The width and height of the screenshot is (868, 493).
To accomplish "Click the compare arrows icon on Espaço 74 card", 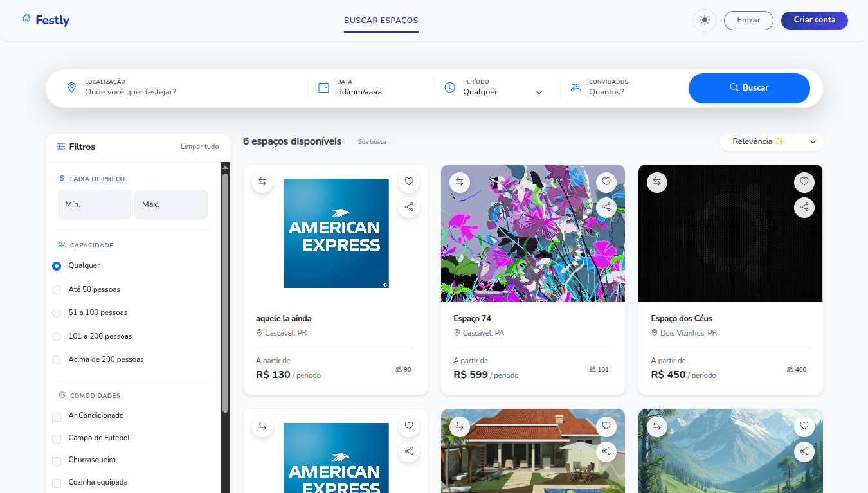I will coord(460,182).
